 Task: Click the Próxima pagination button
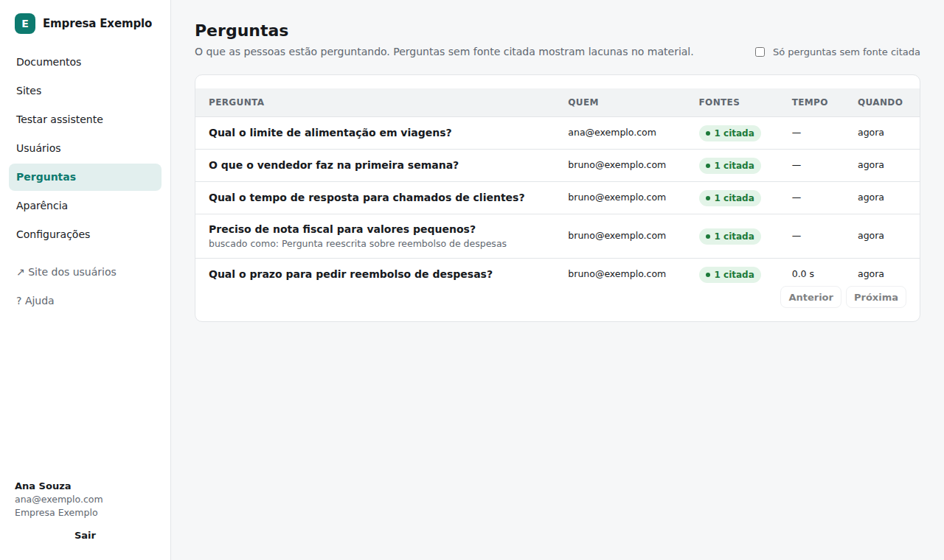point(876,297)
